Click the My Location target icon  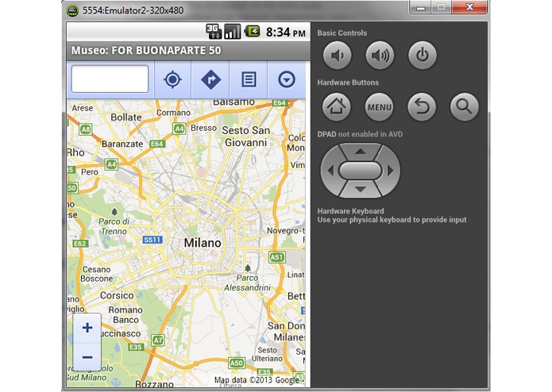coord(172,79)
